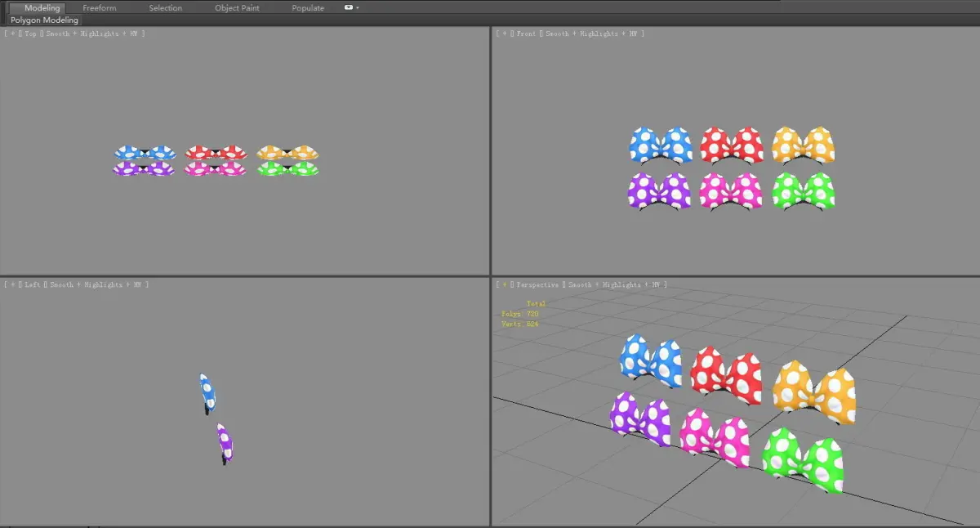980x528 pixels.
Task: Select the green bow in Perspective viewport
Action: 803,459
